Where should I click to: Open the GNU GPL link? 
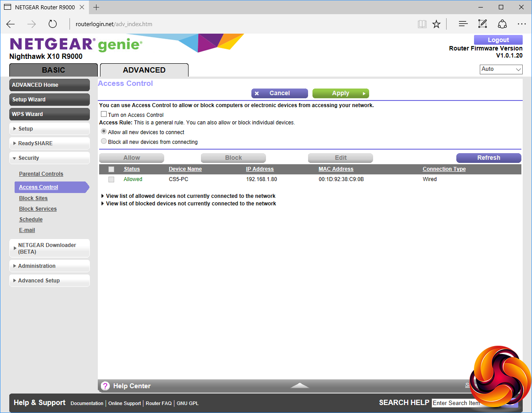188,403
